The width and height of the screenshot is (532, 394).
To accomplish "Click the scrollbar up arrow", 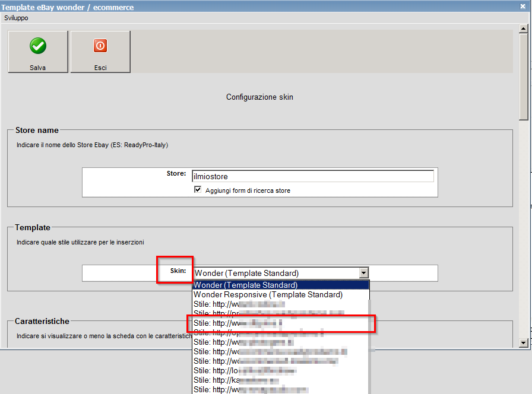I will tap(523, 29).
